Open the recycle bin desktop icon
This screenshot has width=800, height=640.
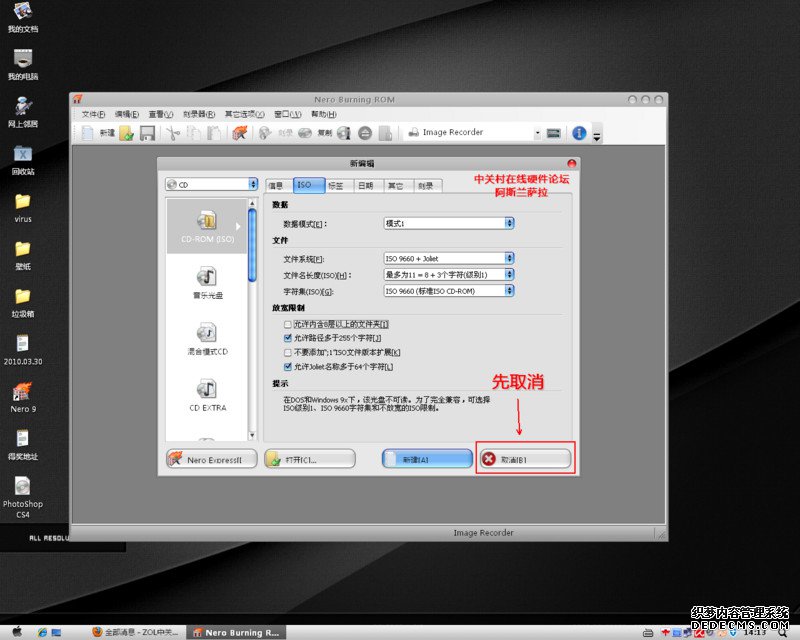click(22, 160)
